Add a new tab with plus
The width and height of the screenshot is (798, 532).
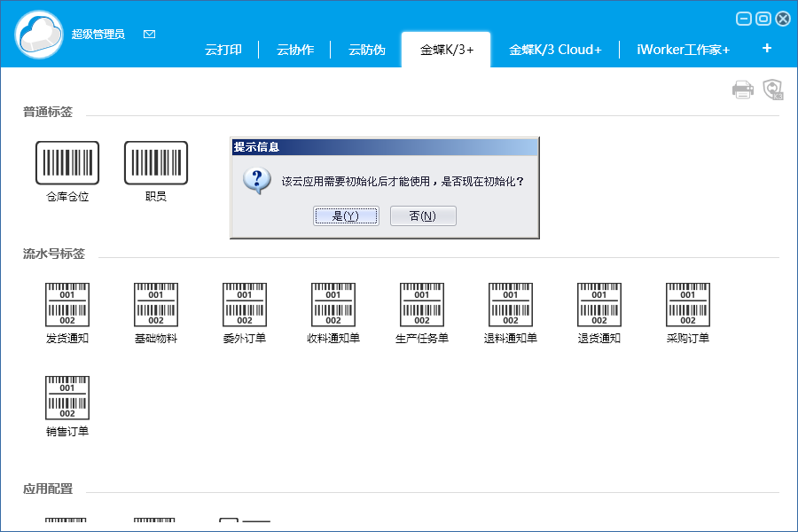(767, 49)
